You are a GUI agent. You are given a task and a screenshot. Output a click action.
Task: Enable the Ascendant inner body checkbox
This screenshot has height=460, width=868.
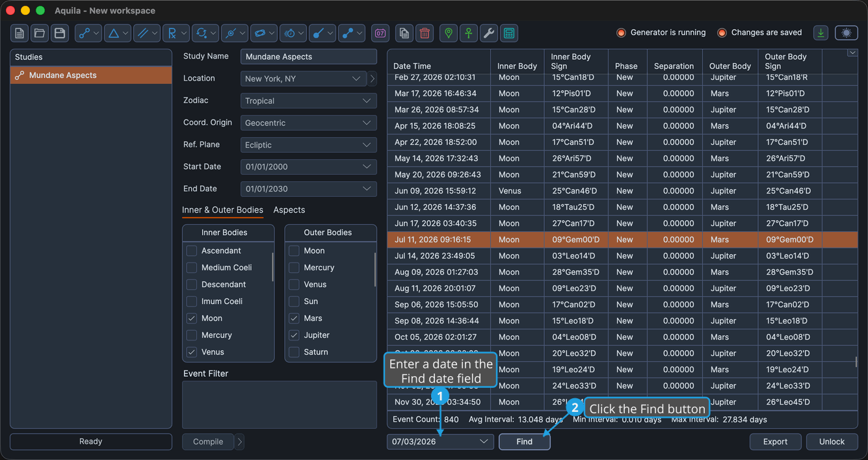pos(191,251)
